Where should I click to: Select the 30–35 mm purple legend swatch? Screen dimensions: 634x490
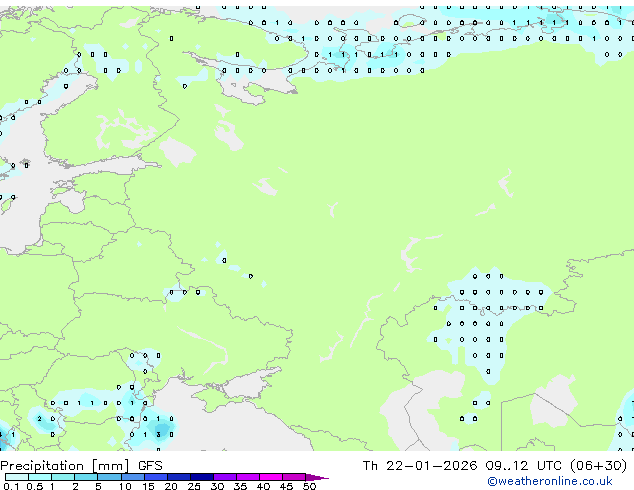(225, 477)
